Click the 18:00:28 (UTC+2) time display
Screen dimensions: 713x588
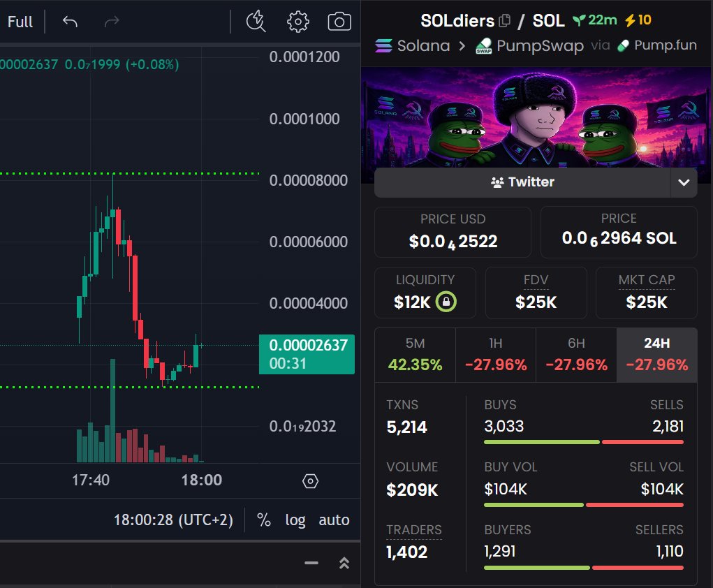click(173, 520)
